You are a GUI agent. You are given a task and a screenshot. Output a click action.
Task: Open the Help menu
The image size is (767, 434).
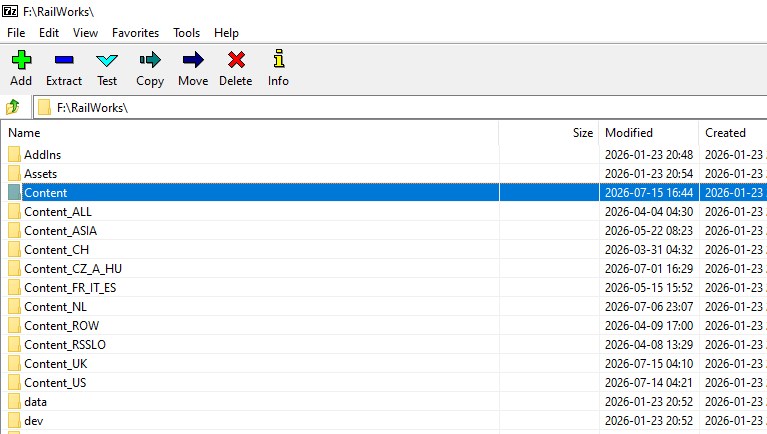pos(226,33)
